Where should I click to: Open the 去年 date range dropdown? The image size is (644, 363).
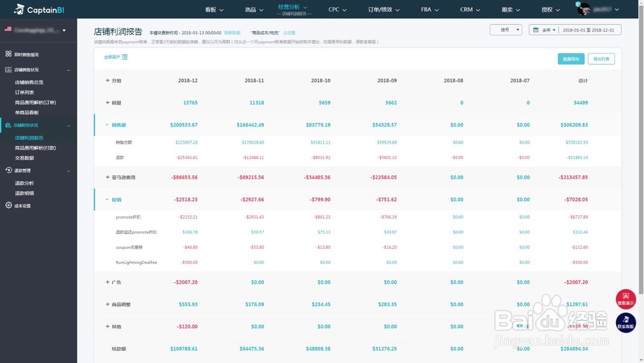point(549,30)
